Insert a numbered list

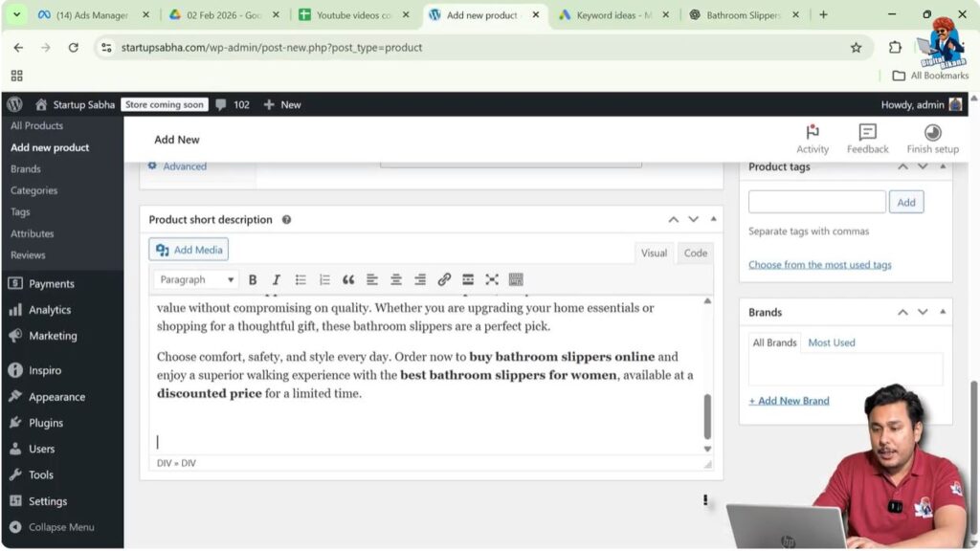click(x=324, y=279)
